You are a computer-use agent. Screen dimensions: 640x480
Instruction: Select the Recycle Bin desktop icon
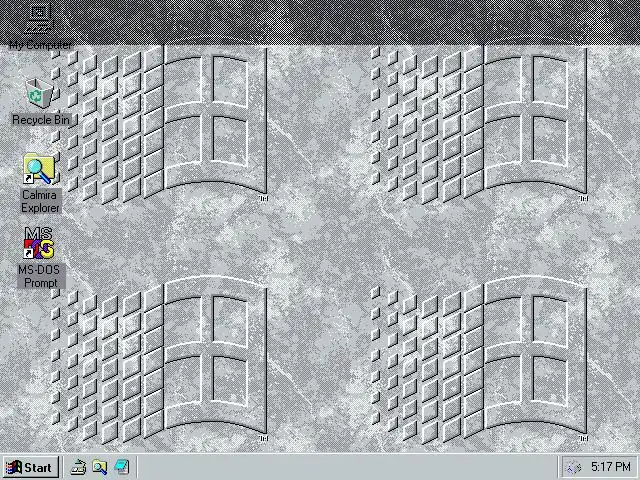(40, 93)
